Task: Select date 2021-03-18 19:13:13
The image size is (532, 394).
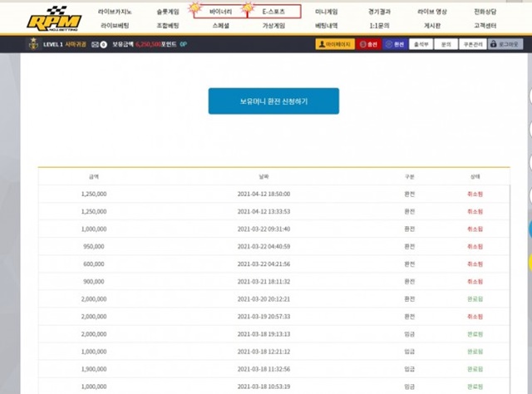Action: 264,334
